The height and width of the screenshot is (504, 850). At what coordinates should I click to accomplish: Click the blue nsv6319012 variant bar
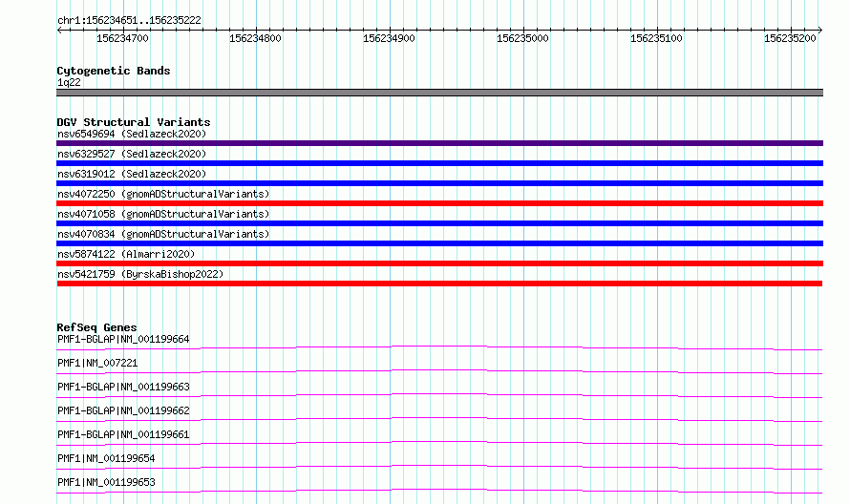coord(439,183)
